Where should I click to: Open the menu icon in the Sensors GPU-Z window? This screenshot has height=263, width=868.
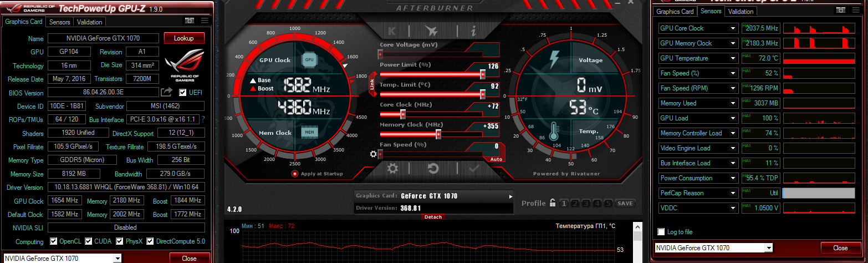click(856, 10)
